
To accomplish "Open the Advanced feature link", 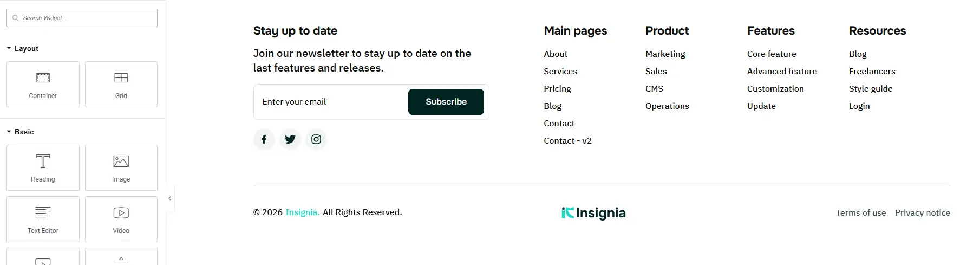I will [782, 71].
